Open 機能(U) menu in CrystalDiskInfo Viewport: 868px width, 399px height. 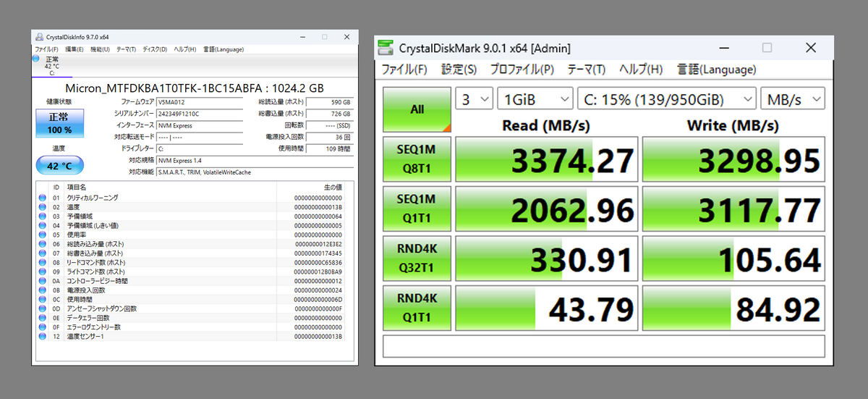[101, 49]
